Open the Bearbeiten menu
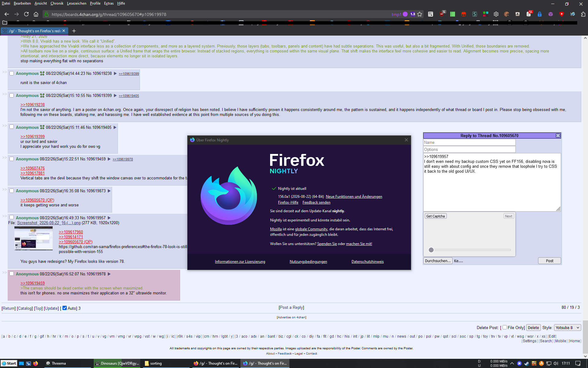This screenshot has width=588, height=368. (x=22, y=3)
